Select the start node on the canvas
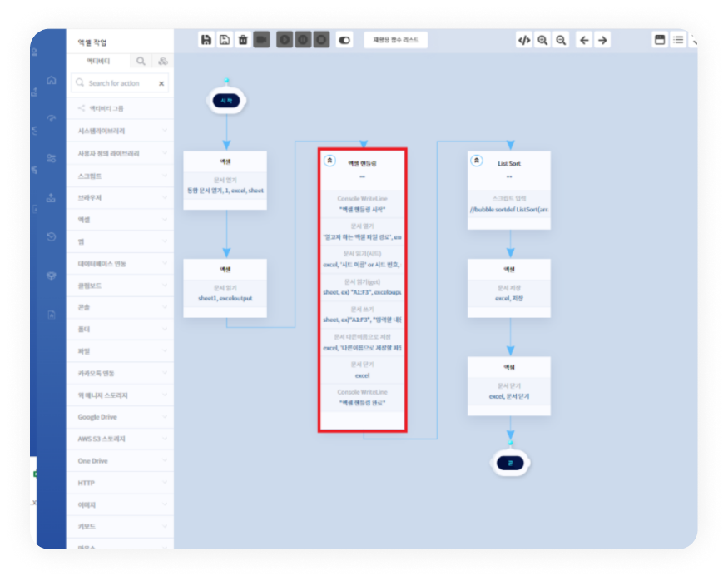The width and height of the screenshot is (728, 581). (x=226, y=100)
